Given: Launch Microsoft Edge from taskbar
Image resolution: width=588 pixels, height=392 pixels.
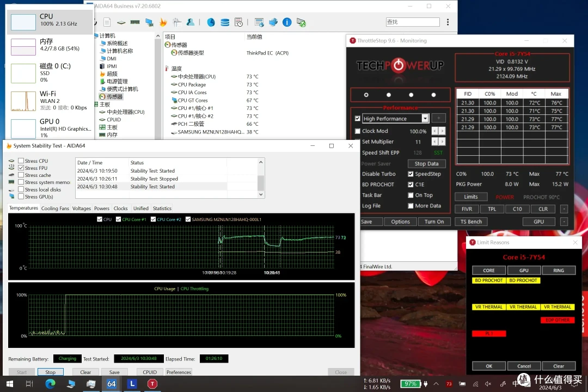Looking at the screenshot, I should tap(50, 384).
